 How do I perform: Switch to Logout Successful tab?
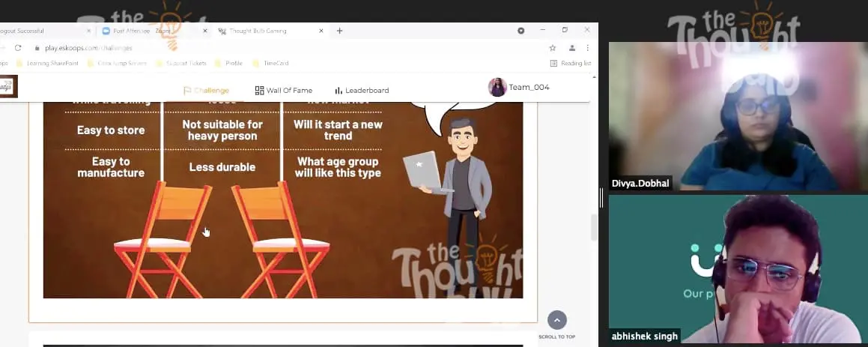coord(44,31)
